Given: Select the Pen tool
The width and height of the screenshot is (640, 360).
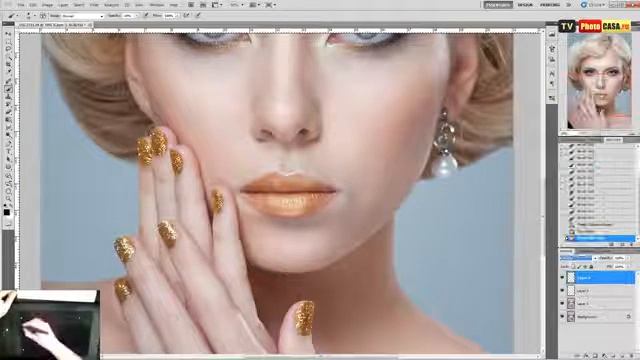Looking at the screenshot, I should (x=8, y=144).
